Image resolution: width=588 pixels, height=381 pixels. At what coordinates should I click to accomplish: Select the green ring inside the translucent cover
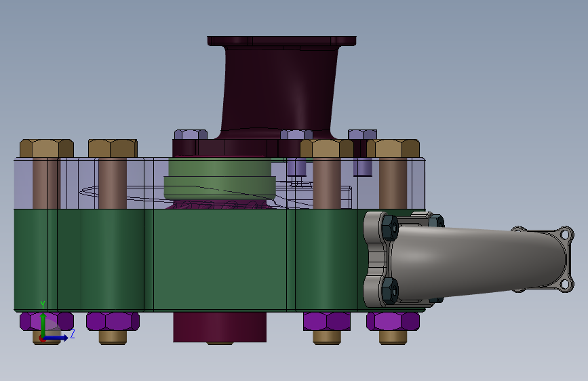tap(220, 178)
